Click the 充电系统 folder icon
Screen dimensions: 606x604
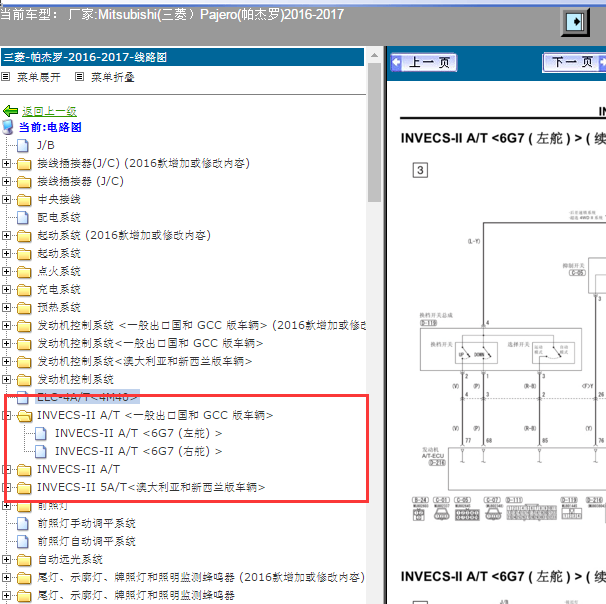[x=24, y=290]
